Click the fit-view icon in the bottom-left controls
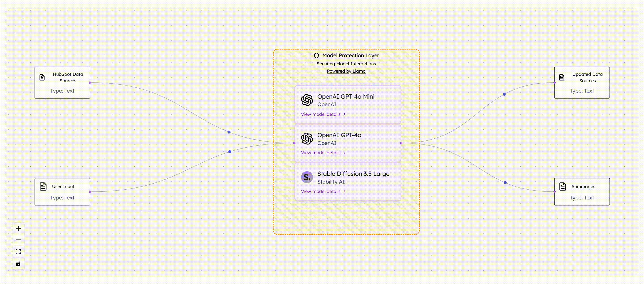Image resolution: width=644 pixels, height=284 pixels. click(x=18, y=252)
